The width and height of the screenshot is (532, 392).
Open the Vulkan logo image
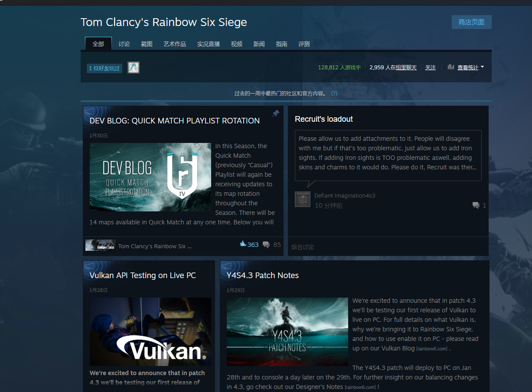click(x=150, y=332)
